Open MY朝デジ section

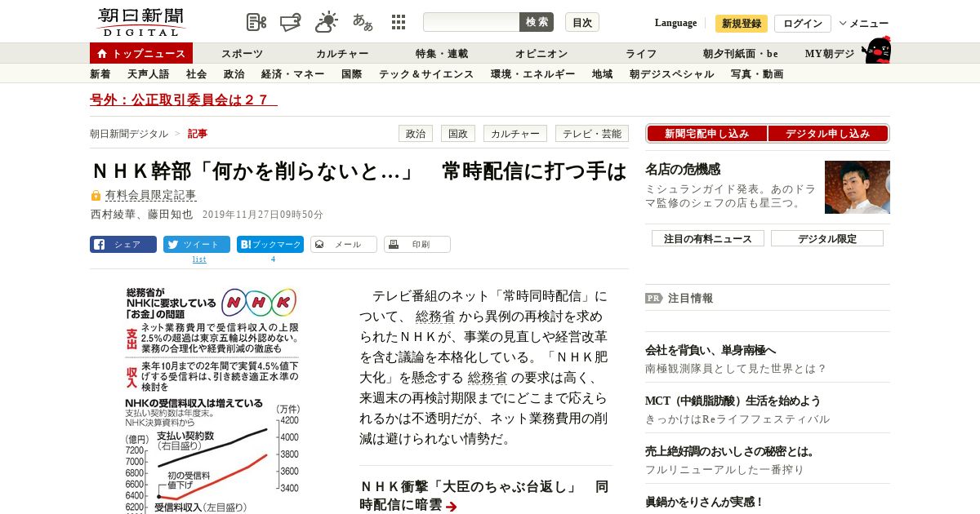point(830,54)
